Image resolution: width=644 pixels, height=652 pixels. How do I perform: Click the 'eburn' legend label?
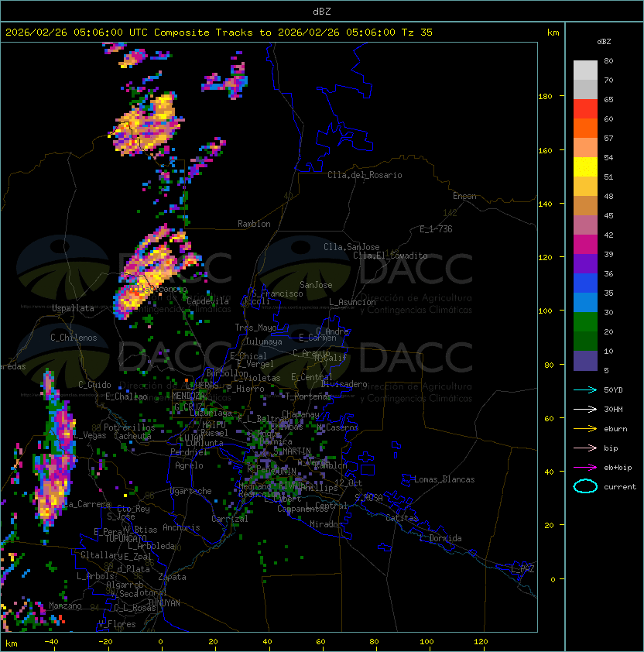[615, 429]
